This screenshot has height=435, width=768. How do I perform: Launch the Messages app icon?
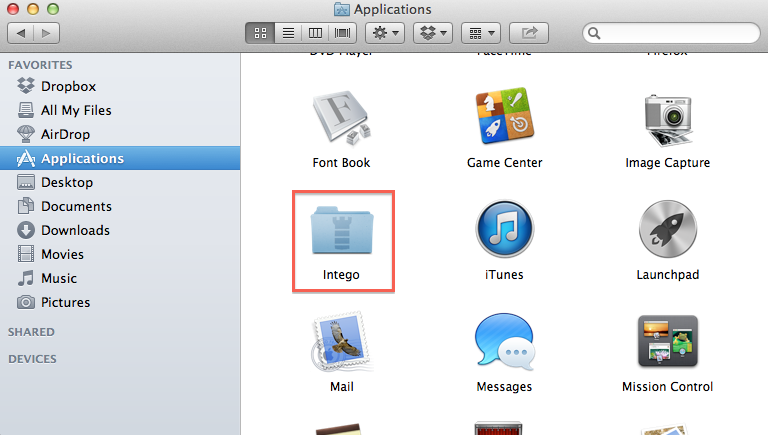pos(504,342)
